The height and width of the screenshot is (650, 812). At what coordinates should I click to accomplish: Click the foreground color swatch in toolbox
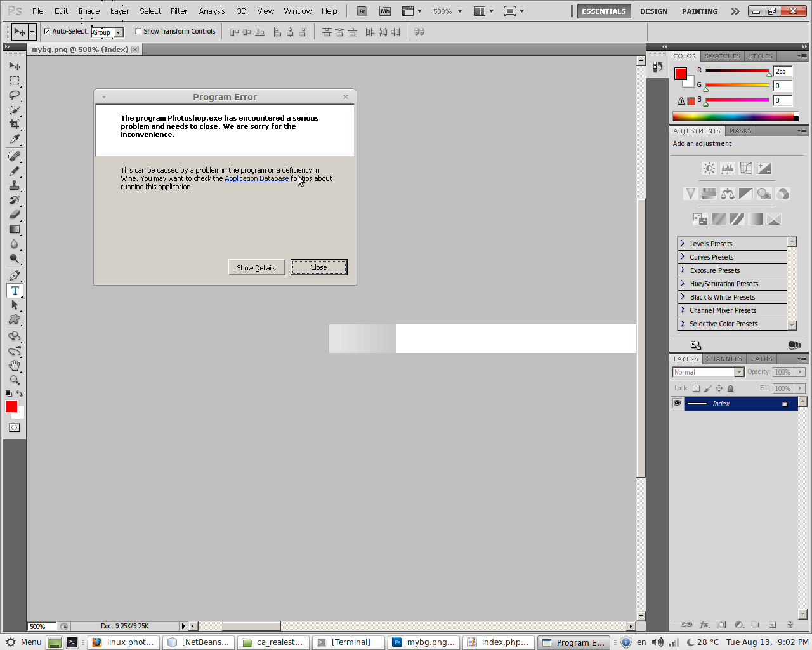11,406
